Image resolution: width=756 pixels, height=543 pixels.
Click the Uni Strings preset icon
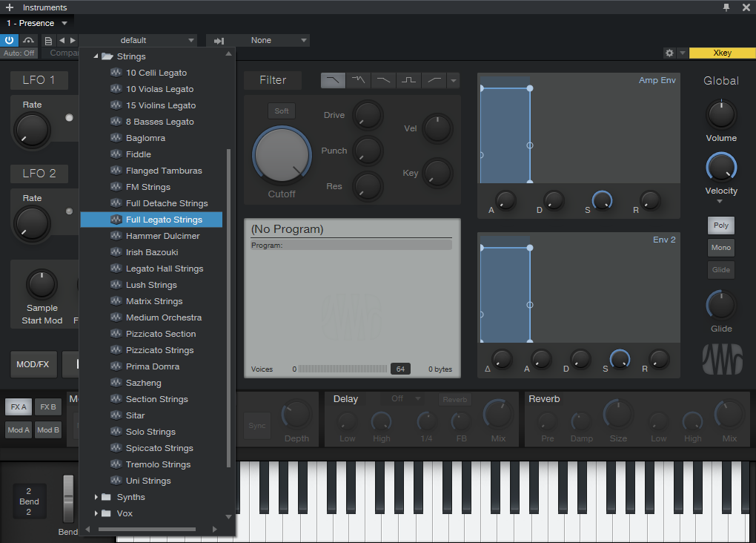pos(116,481)
